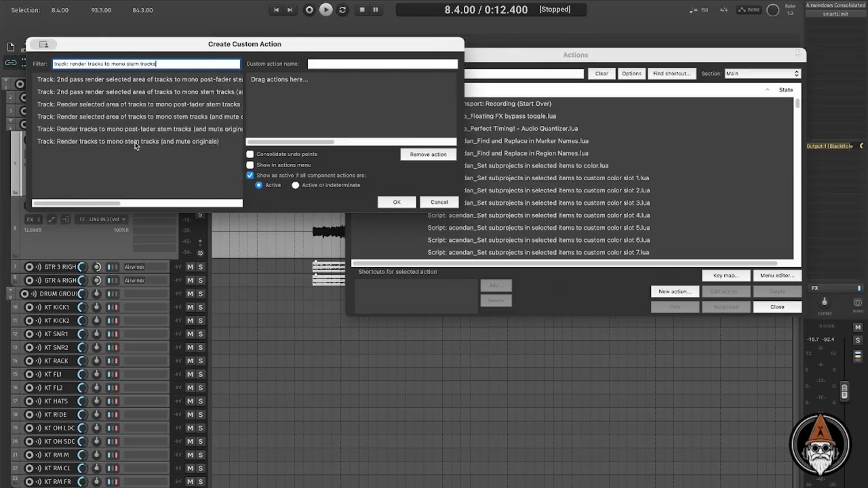
Task: Open LINE IN 3 input dropdown
Action: click(101, 220)
